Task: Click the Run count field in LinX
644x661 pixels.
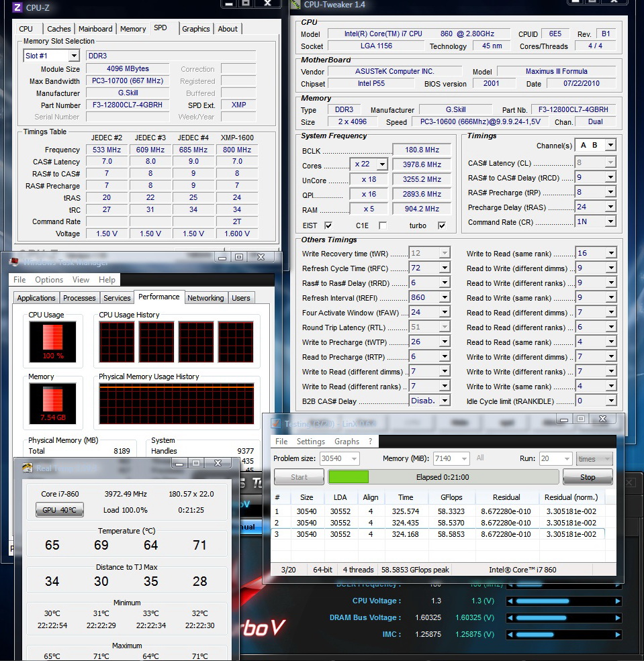Action: [555, 458]
